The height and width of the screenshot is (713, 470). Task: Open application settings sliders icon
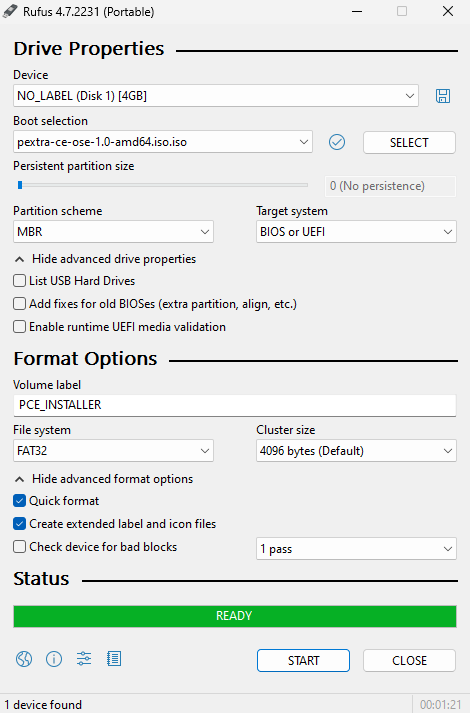(84, 658)
